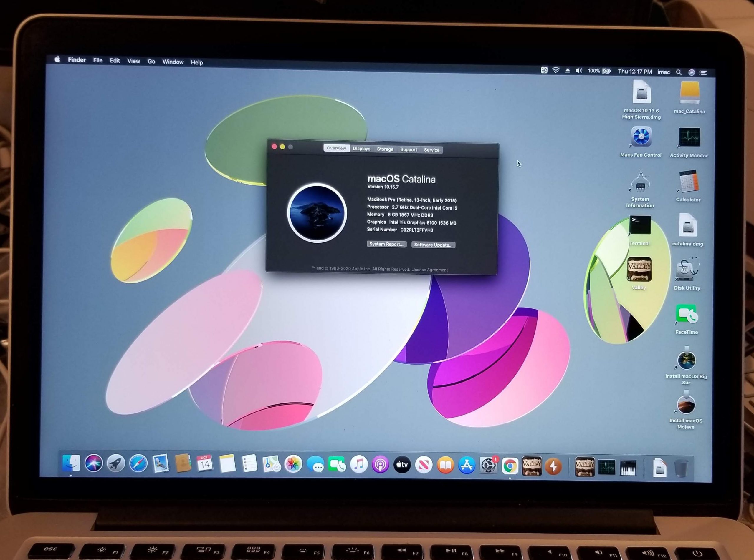This screenshot has width=754, height=560.
Task: Select the Disk Utility desktop shortcut
Action: coord(687,274)
